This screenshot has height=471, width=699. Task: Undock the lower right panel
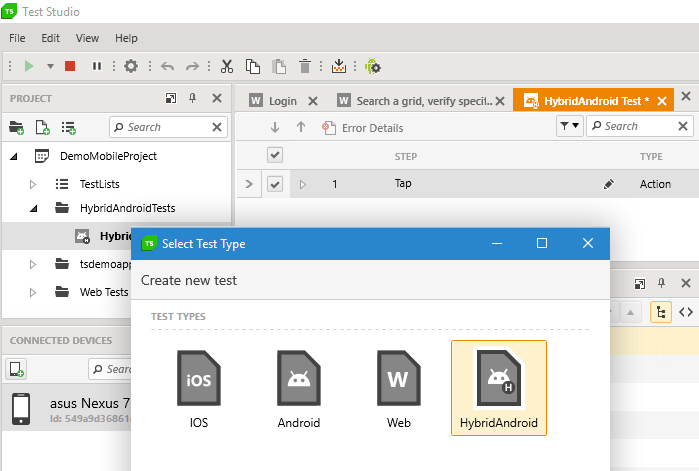[x=640, y=284]
